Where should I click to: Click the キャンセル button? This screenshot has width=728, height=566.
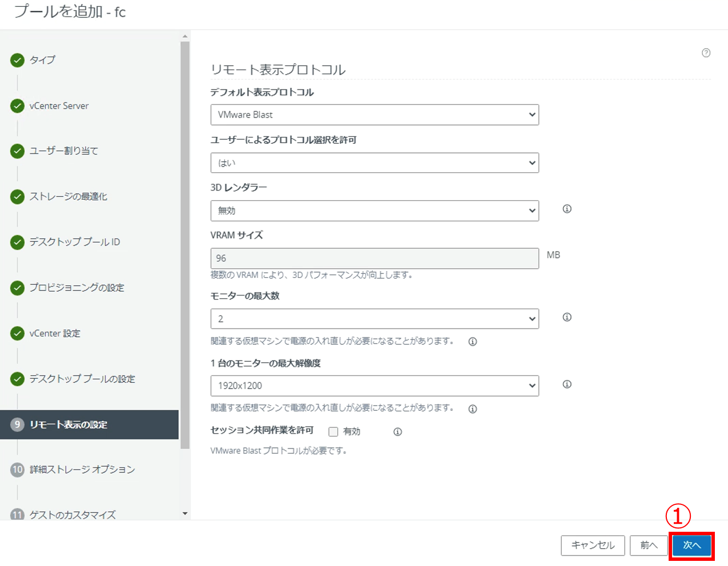(593, 545)
